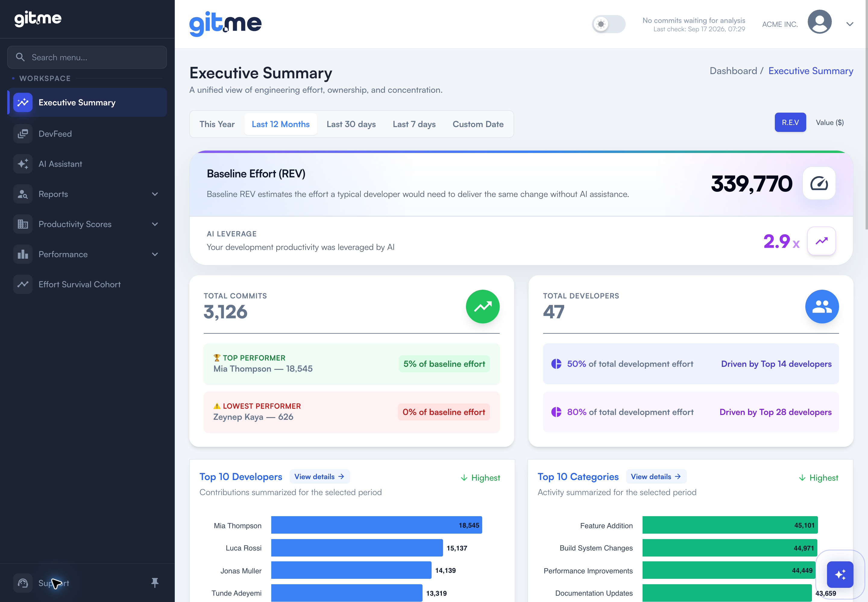Viewport: 868px width, 602px height.
Task: Click the gitme logo in the header
Action: (225, 23)
